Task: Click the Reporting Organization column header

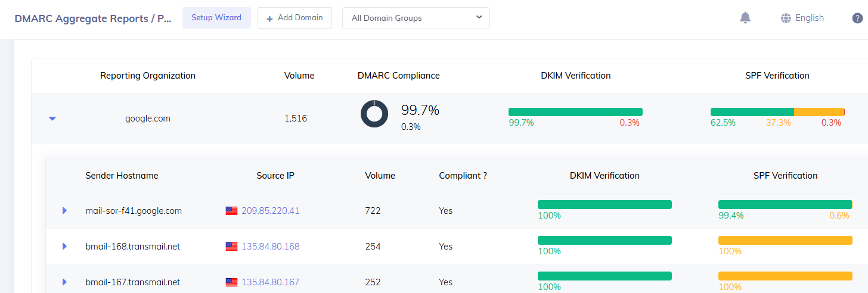Action: coord(148,76)
